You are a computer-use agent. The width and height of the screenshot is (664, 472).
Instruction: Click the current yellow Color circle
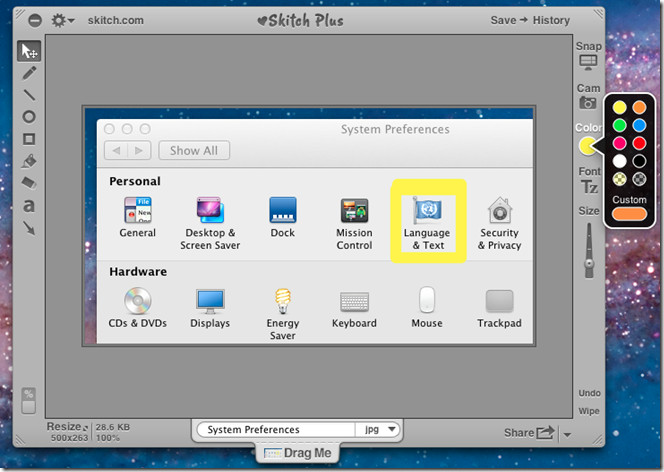587,146
